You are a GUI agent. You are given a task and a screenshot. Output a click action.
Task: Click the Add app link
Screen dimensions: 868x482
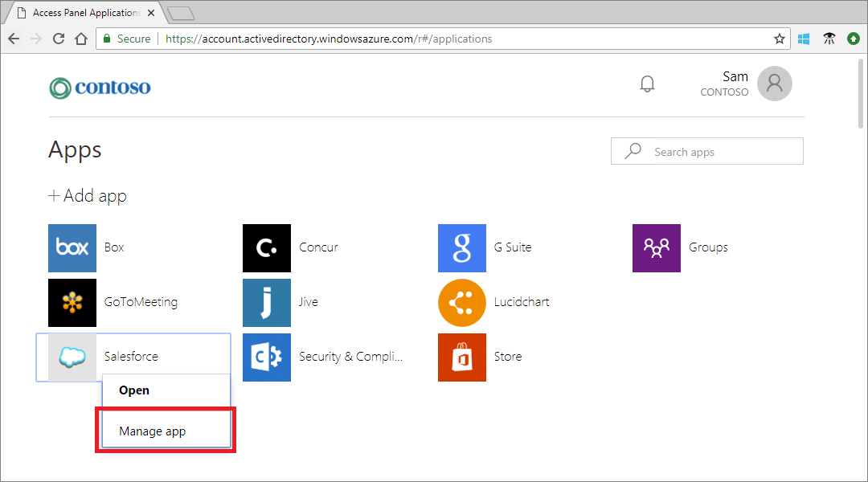pyautogui.click(x=88, y=196)
